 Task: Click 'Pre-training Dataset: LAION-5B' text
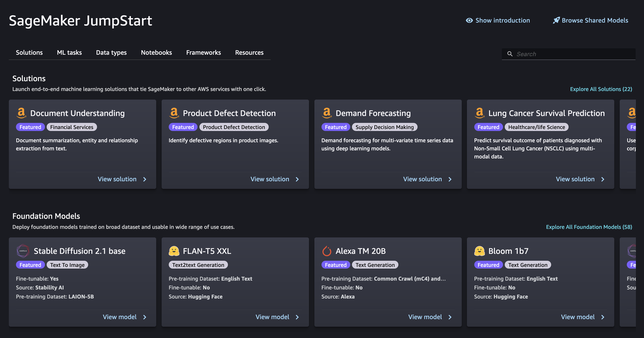pos(55,297)
